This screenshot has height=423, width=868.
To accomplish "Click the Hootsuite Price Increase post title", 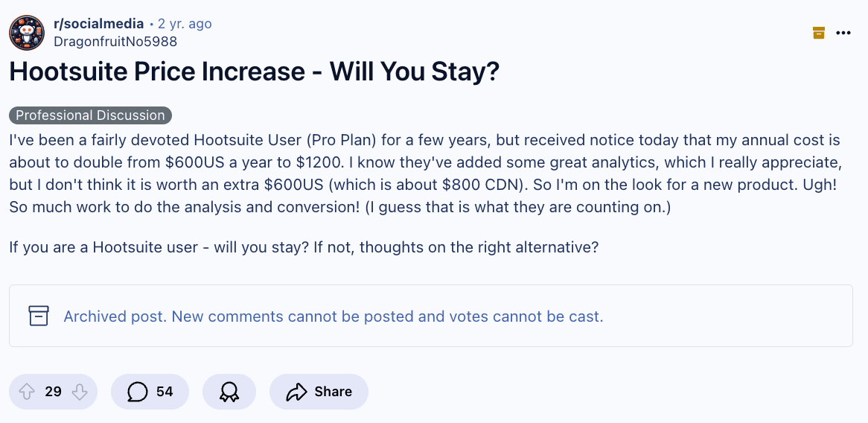I will tap(254, 72).
